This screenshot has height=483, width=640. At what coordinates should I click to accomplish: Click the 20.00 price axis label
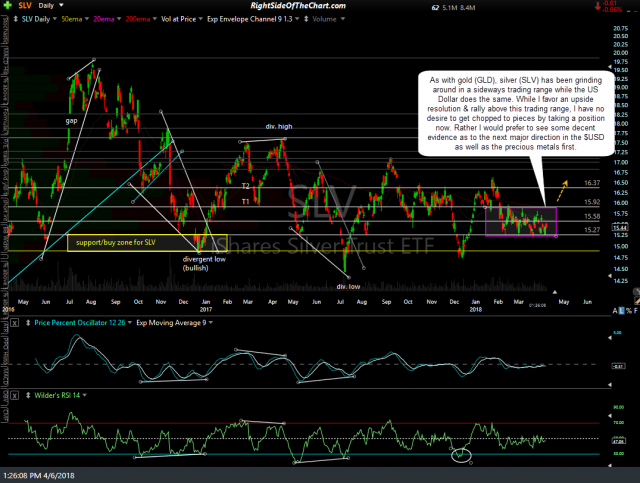[x=621, y=53]
